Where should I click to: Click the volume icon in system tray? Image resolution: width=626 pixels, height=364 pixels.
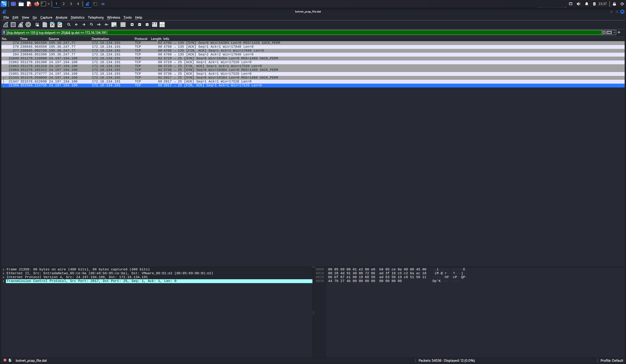tap(578, 4)
